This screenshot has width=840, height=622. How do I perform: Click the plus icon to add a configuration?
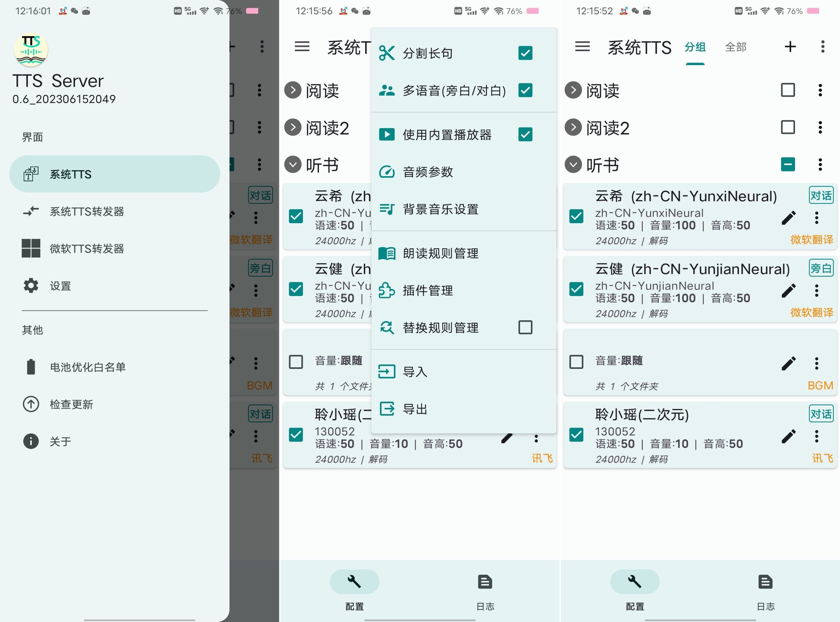coord(790,47)
